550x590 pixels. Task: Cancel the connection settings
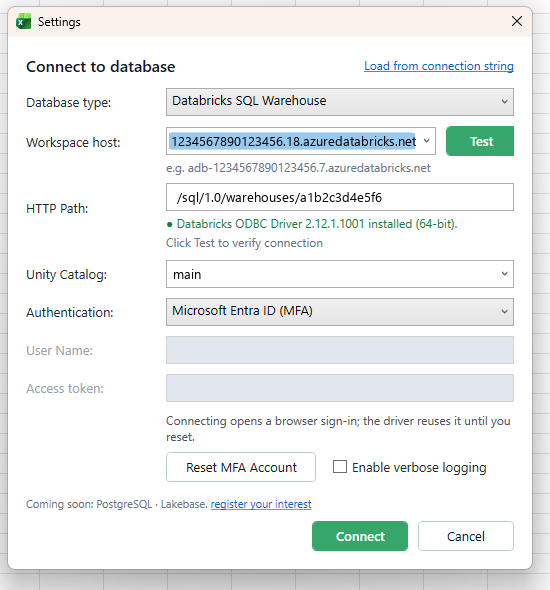[466, 536]
